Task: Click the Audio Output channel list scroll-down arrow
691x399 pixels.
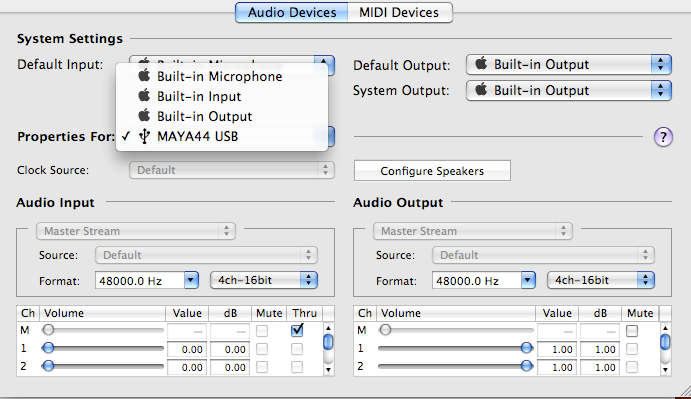Action: pos(665,370)
